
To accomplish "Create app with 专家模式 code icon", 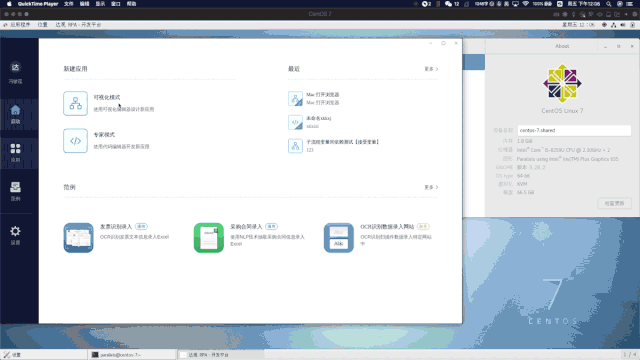I will coord(76,141).
